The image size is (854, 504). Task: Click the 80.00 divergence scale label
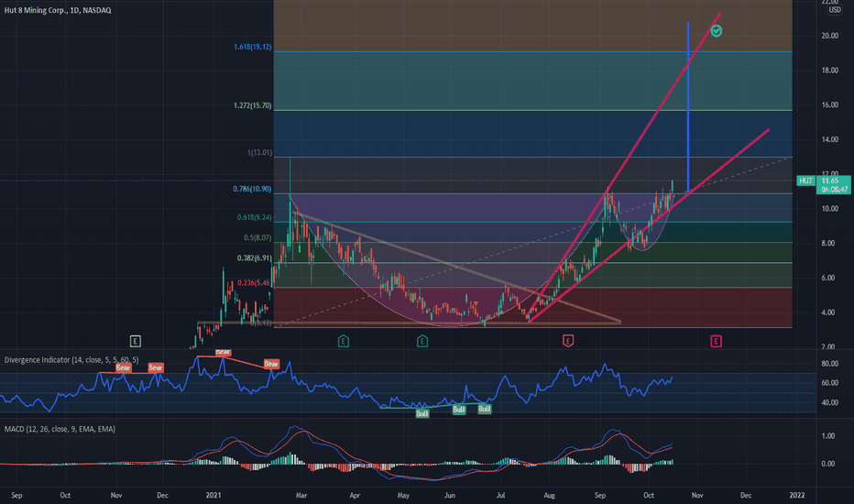tap(830, 364)
